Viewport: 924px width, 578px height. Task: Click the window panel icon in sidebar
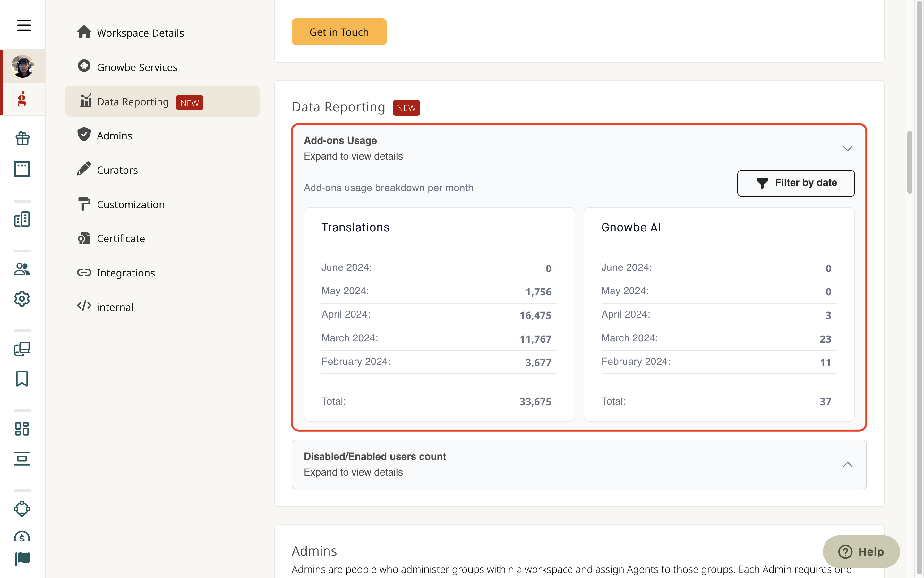[22, 169]
